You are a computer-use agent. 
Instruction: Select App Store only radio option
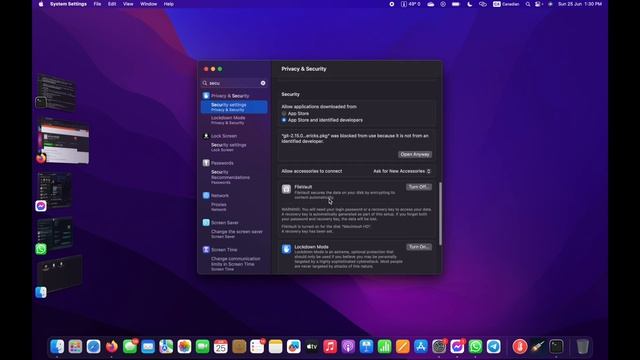[284, 113]
